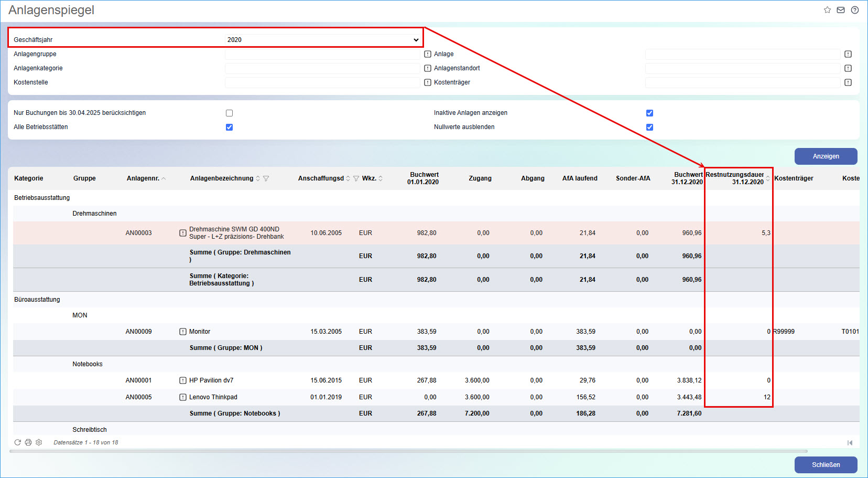Click the favorite star icon
868x478 pixels.
[x=827, y=10]
